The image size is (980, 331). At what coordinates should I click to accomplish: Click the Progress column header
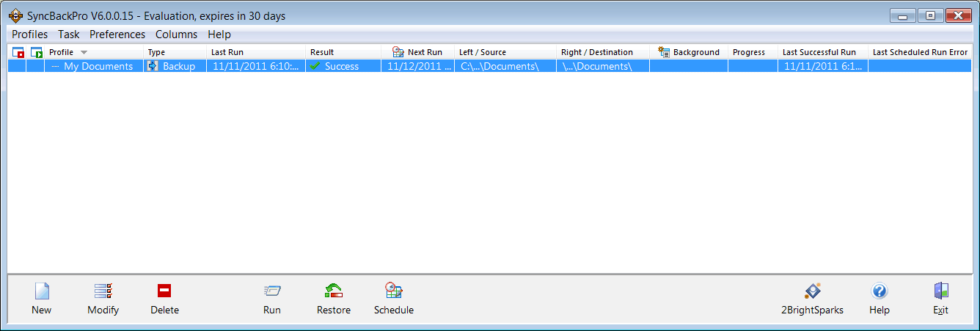coord(753,52)
